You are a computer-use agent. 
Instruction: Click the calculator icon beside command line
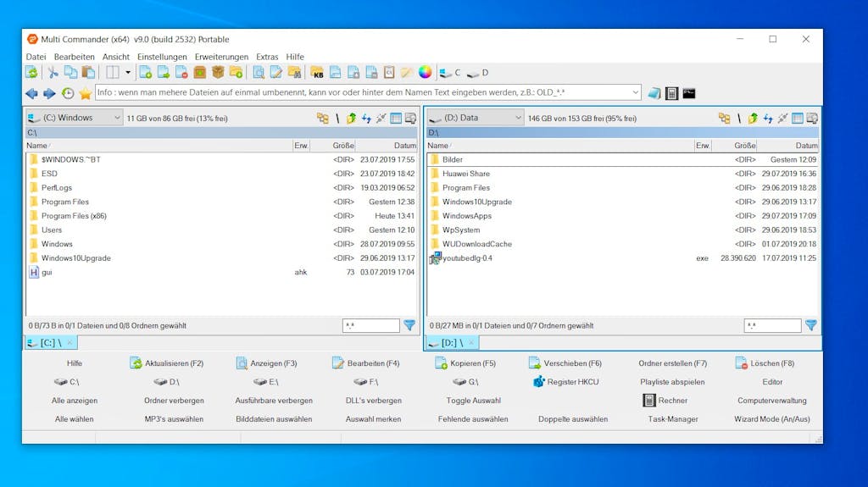(x=671, y=93)
